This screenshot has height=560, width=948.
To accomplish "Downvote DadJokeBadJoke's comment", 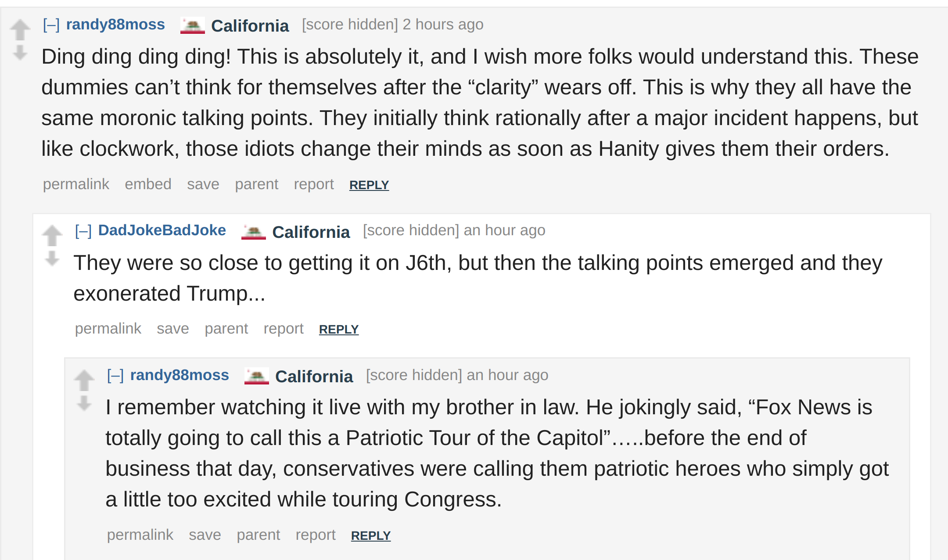I will click(52, 258).
